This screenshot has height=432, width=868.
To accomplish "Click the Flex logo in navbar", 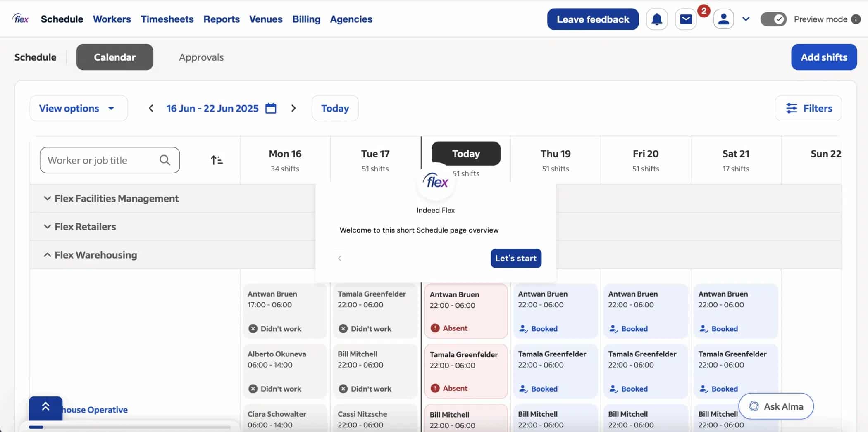I will pos(21,19).
